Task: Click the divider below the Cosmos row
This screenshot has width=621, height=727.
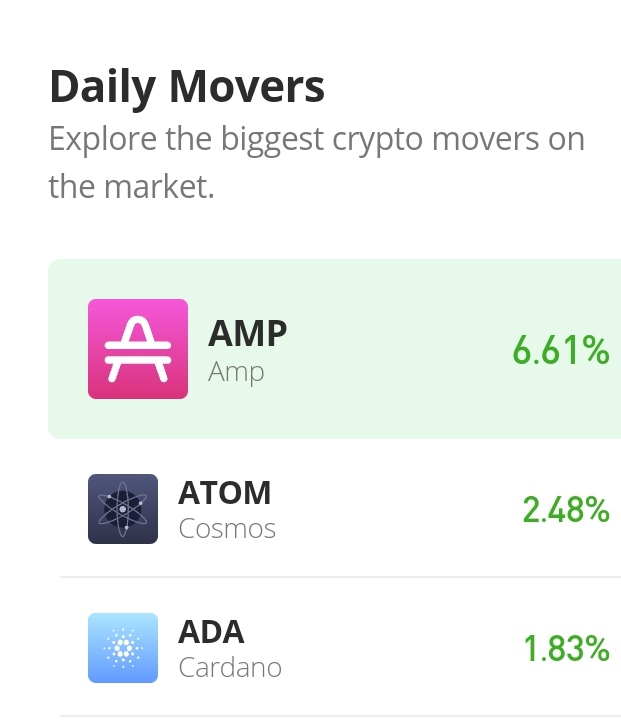Action: [340, 577]
